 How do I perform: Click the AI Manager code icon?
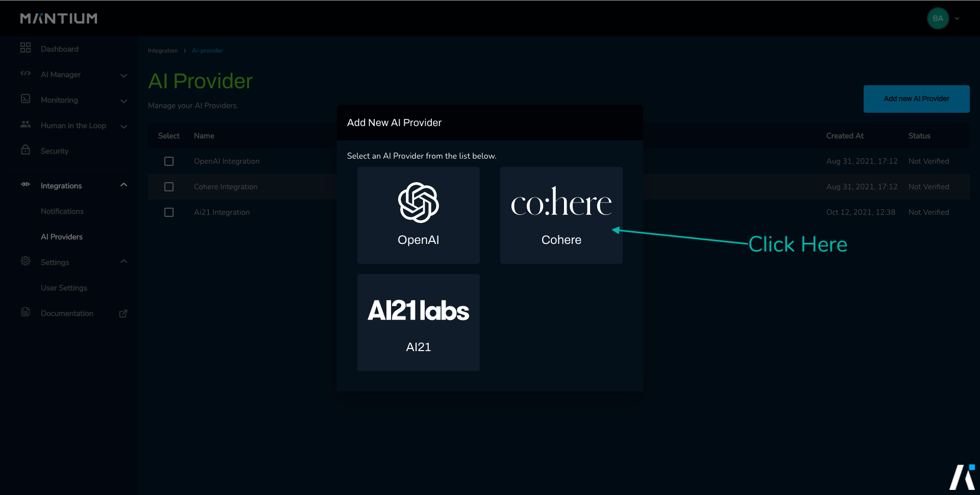pos(26,73)
